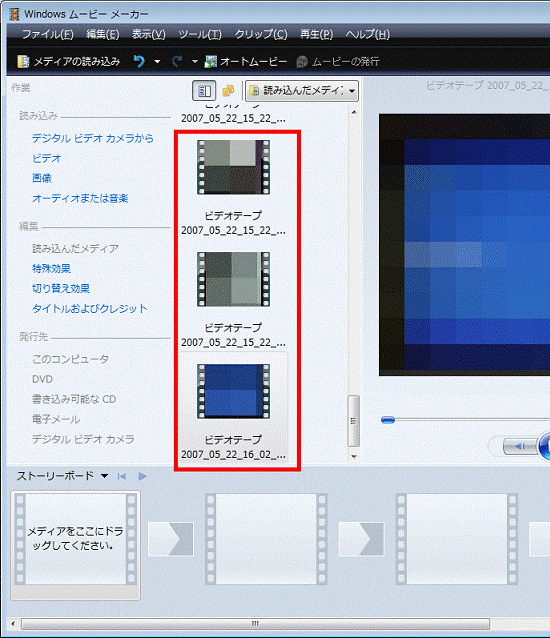Open the クリップ(C) menu

(x=261, y=35)
